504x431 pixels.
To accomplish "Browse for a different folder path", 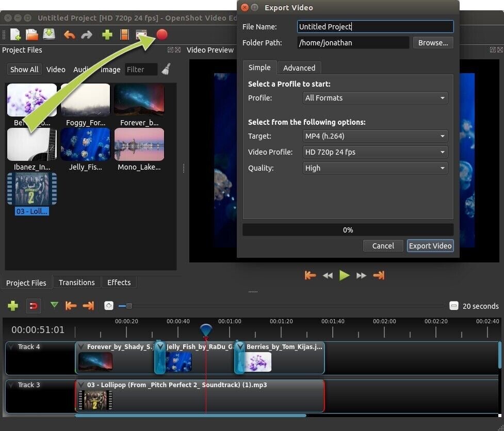I will 433,42.
